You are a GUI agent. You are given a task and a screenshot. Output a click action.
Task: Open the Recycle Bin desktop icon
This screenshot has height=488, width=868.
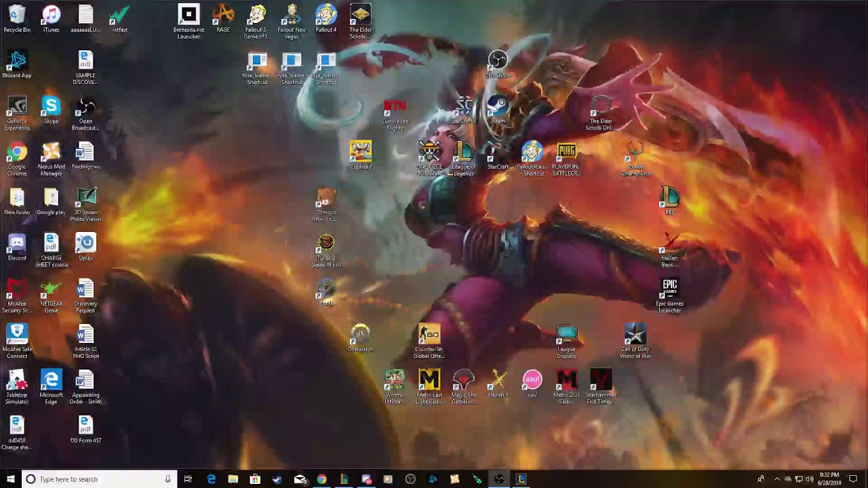point(17,18)
